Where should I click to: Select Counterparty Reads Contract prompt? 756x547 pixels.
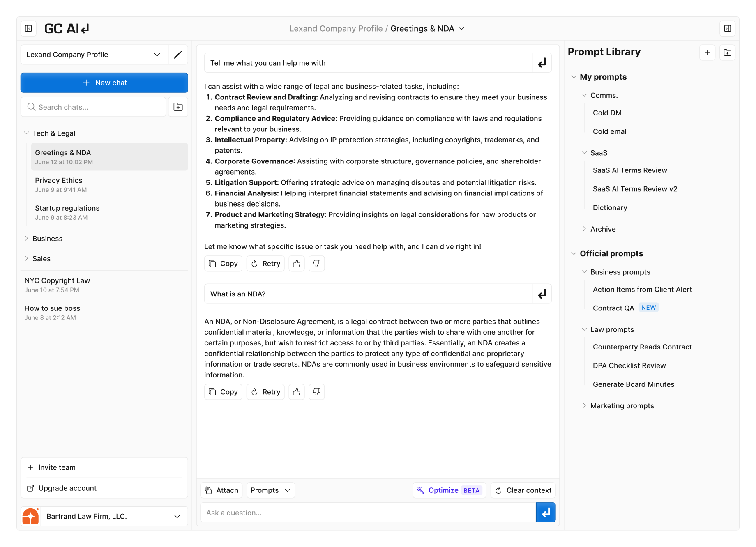pos(642,347)
